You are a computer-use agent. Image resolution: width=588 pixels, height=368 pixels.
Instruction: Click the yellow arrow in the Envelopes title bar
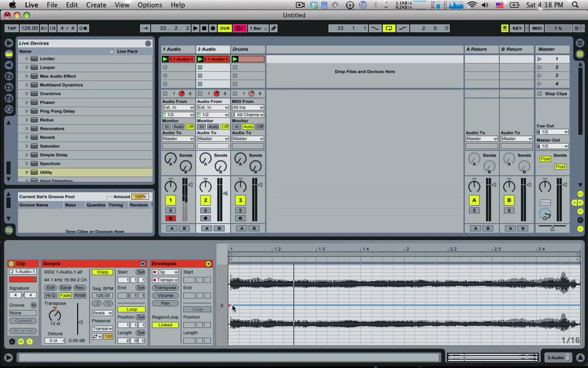[208, 264]
